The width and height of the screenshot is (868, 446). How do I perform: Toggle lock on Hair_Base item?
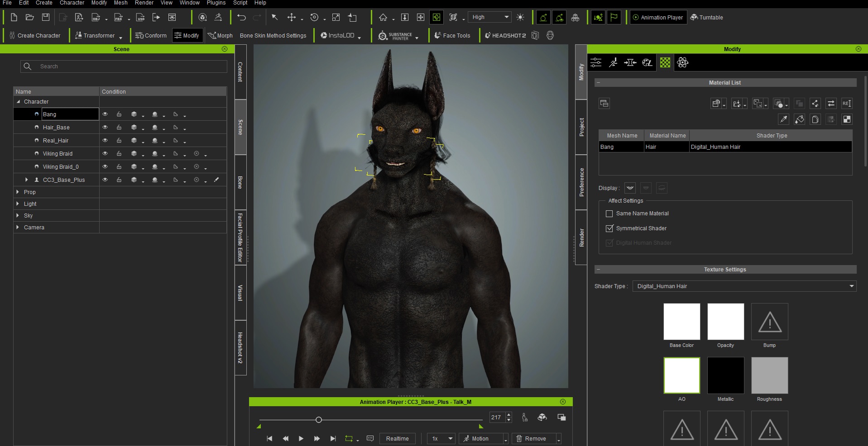point(119,127)
